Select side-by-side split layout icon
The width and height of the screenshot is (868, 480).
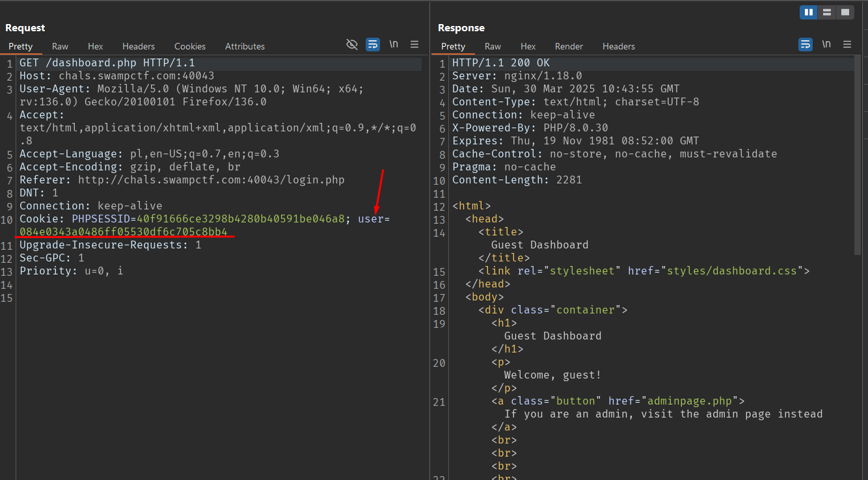pos(808,12)
